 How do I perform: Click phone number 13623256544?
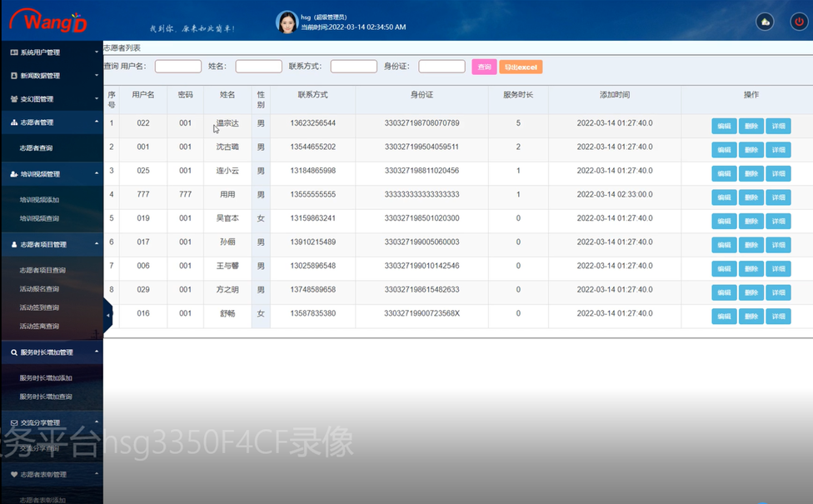pos(312,123)
